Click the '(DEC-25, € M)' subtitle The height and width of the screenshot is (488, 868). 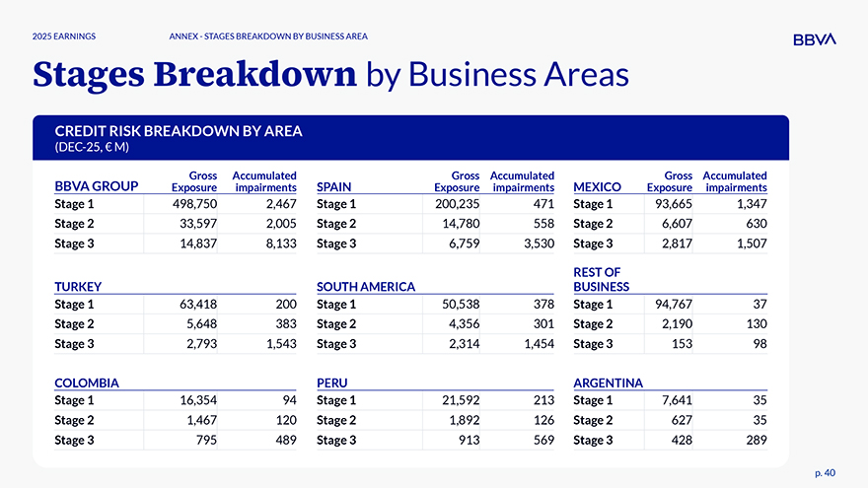pyautogui.click(x=92, y=147)
